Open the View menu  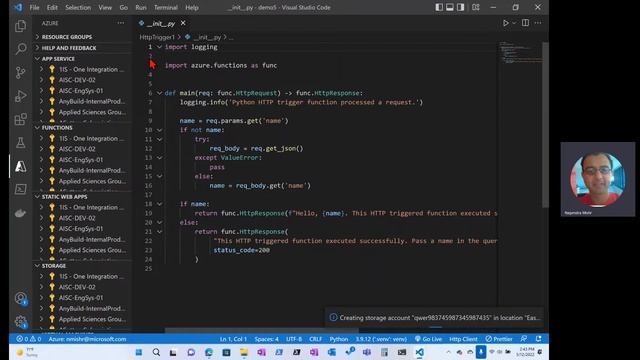(x=105, y=7)
